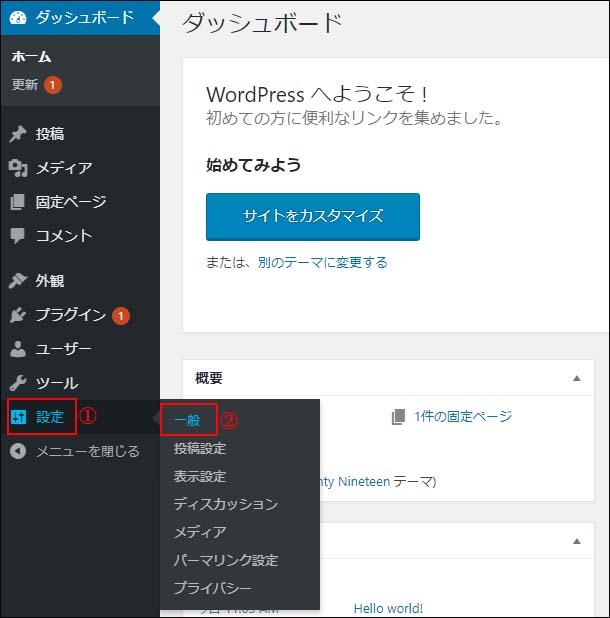This screenshot has height=618, width=610.
Task: Click the サイトをカスタマイズ button
Action: click(x=313, y=217)
